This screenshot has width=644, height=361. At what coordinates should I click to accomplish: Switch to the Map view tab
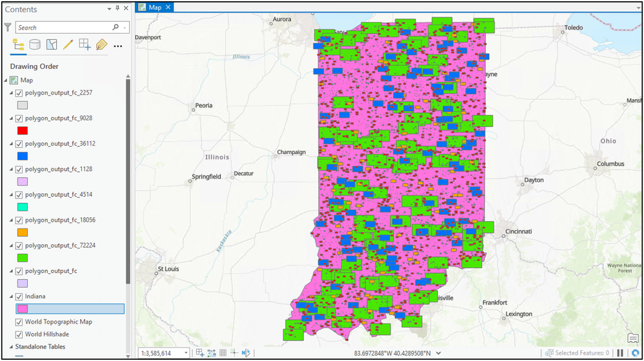coord(154,7)
